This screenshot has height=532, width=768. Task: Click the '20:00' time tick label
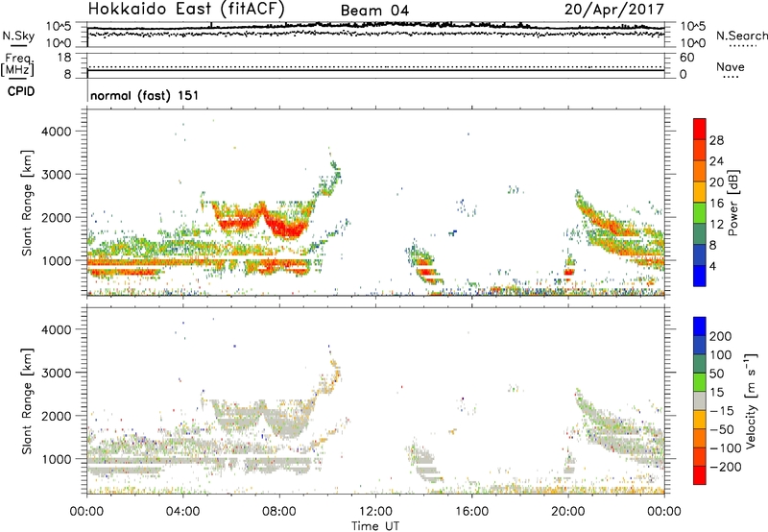[x=568, y=512]
